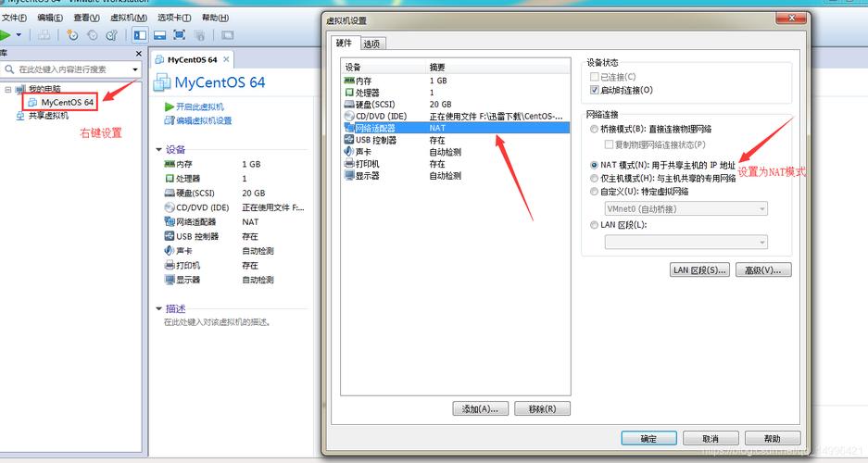Click 高级(V)... button
Screen dimensions: 868x463
point(763,270)
